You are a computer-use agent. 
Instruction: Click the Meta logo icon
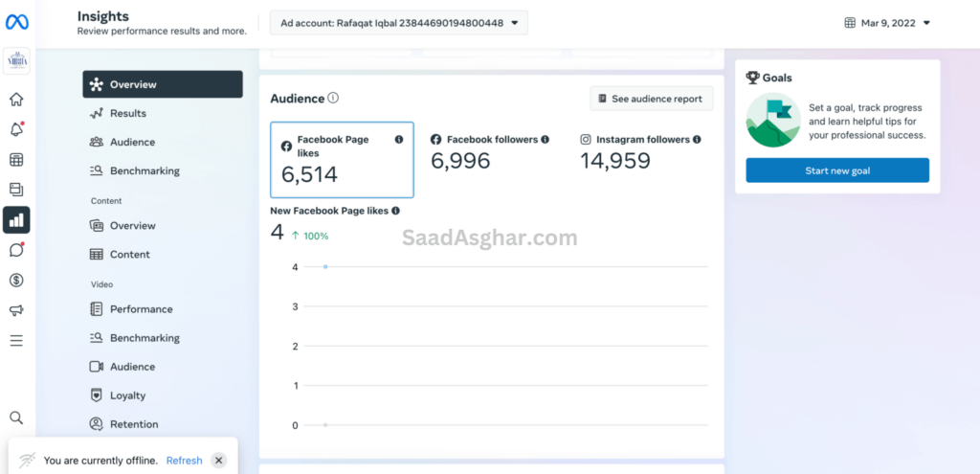click(17, 23)
